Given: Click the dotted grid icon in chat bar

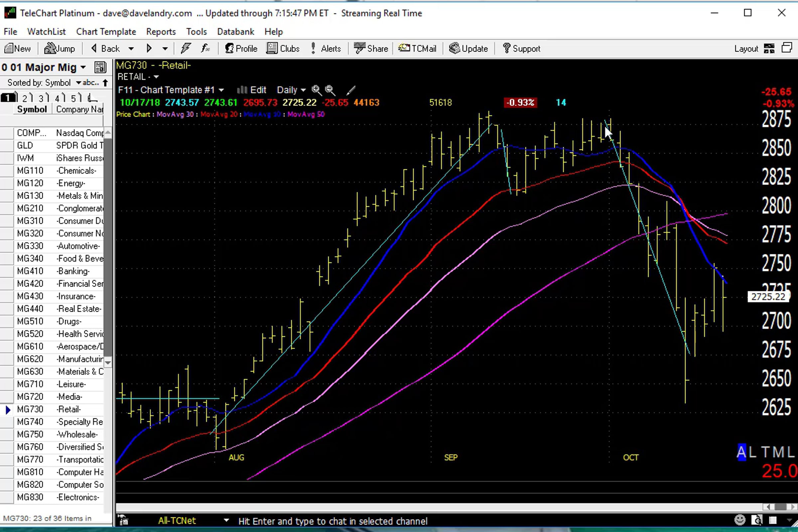Looking at the screenshot, I should pos(773,520).
